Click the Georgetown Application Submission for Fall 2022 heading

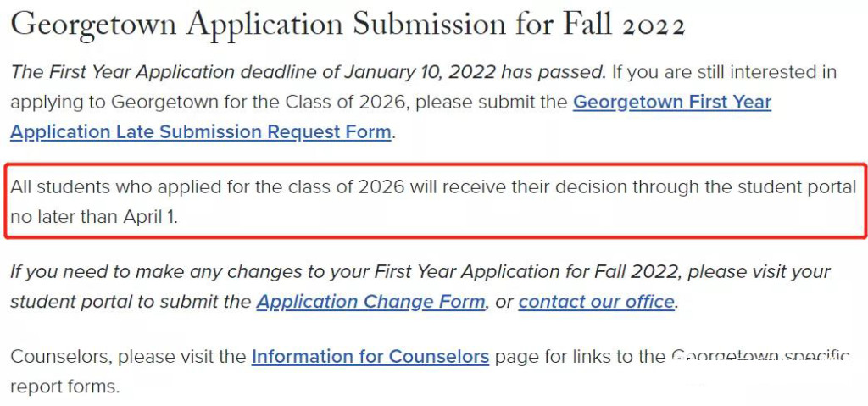click(348, 25)
